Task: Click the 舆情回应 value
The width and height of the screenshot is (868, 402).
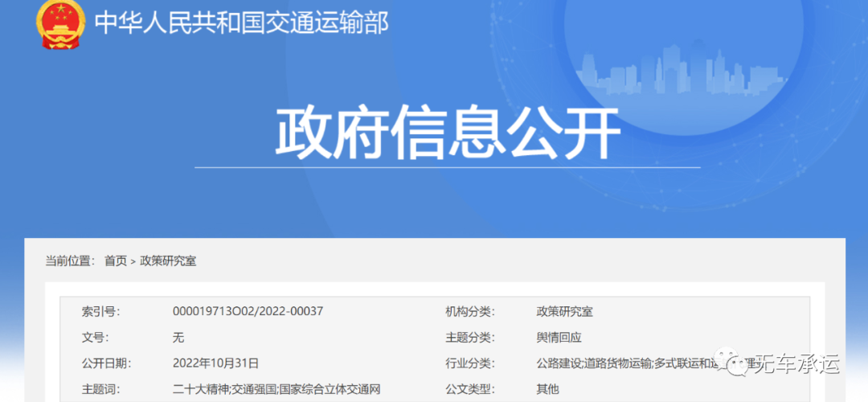Action: (559, 338)
